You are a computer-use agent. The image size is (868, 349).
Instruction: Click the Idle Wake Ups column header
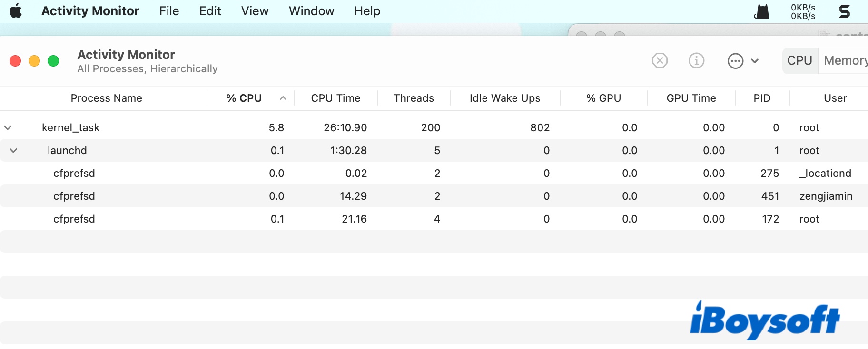(504, 98)
